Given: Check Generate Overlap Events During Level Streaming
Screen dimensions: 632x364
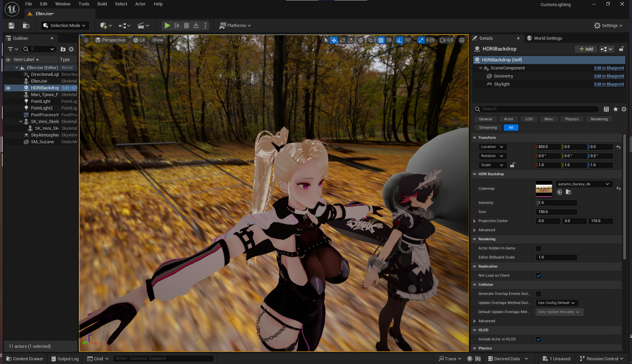Looking at the screenshot, I should tap(539, 294).
